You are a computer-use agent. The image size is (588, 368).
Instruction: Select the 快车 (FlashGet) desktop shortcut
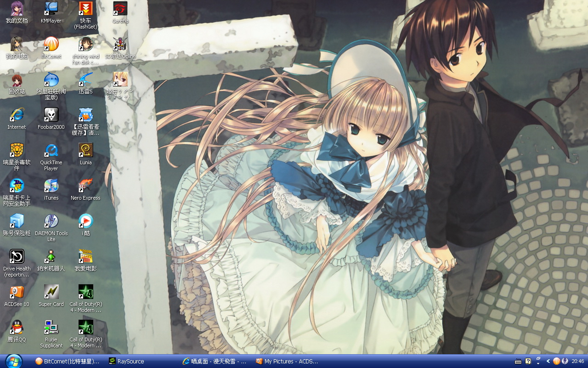point(85,15)
